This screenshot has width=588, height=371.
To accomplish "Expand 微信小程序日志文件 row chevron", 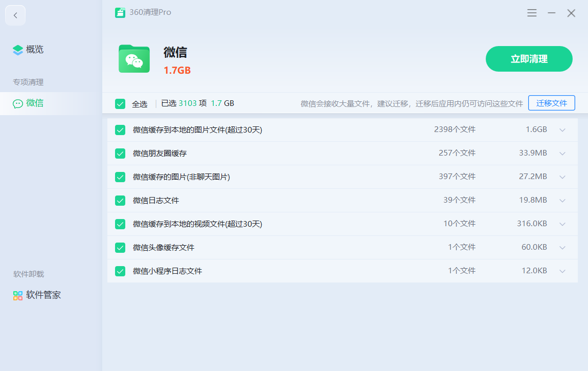I will point(562,271).
